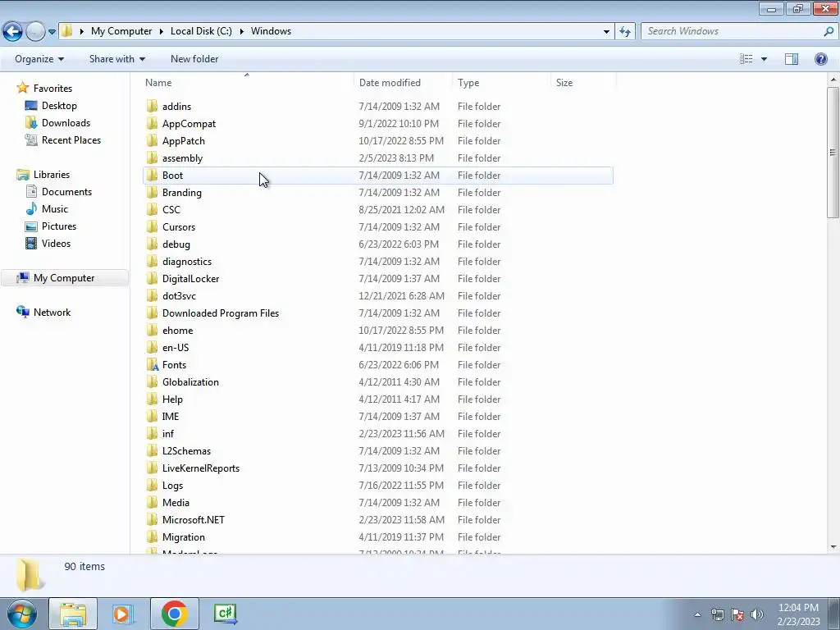Select the Boot folder icon
Image resolution: width=840 pixels, height=630 pixels.
point(152,176)
